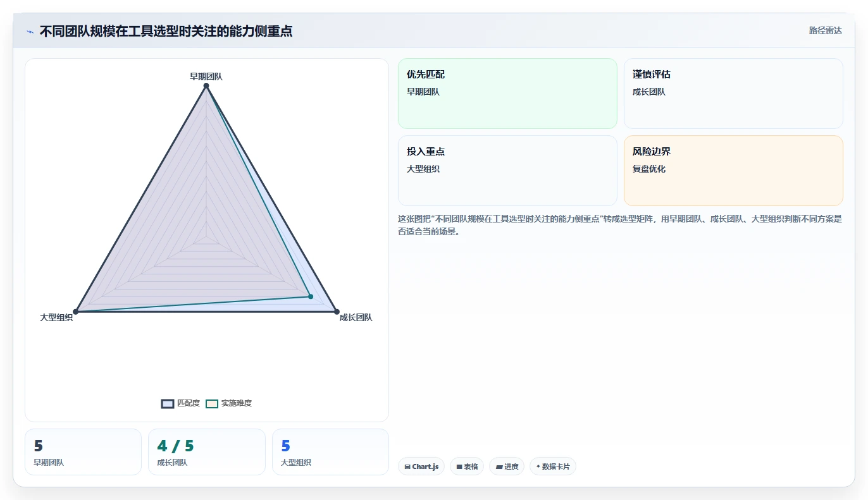Viewport: 868px width, 500px height.
Task: Open the 投入重点 card
Action: (x=507, y=171)
